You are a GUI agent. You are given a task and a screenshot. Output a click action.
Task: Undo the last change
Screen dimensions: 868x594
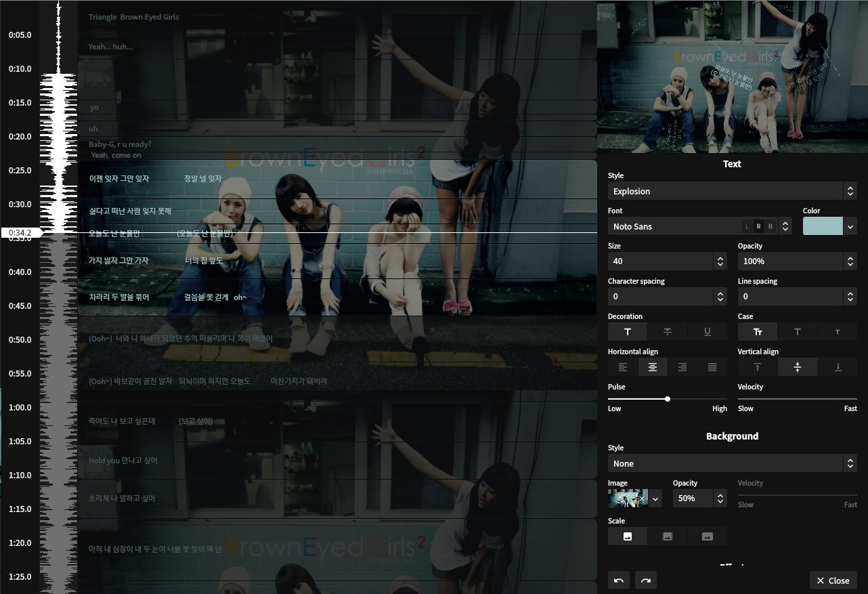pyautogui.click(x=619, y=580)
